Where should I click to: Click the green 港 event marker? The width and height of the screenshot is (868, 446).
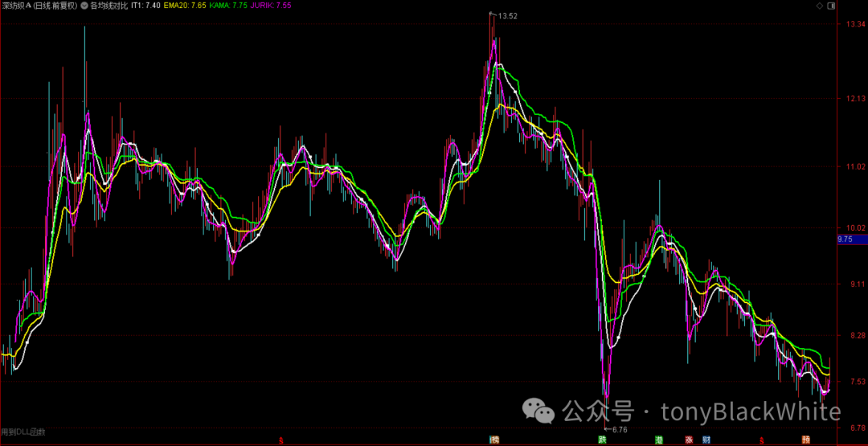tap(659, 440)
